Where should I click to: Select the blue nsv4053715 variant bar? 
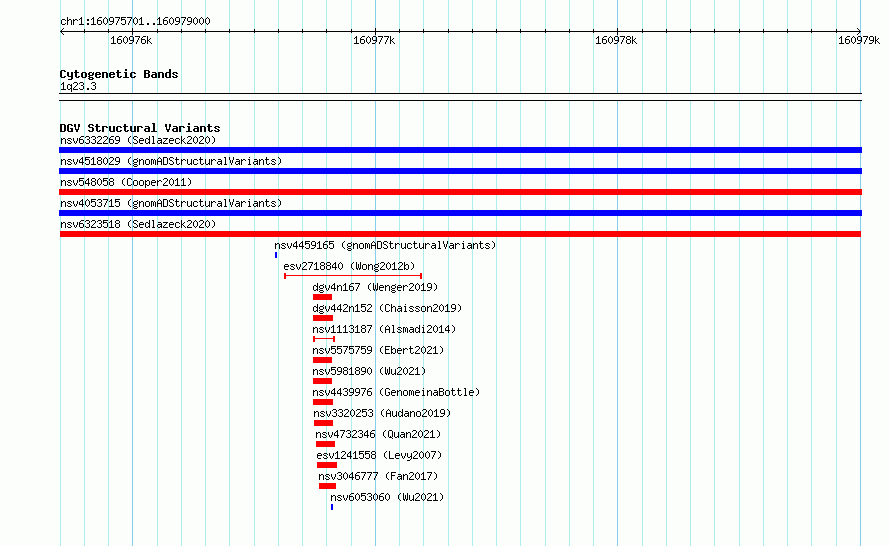click(x=460, y=213)
